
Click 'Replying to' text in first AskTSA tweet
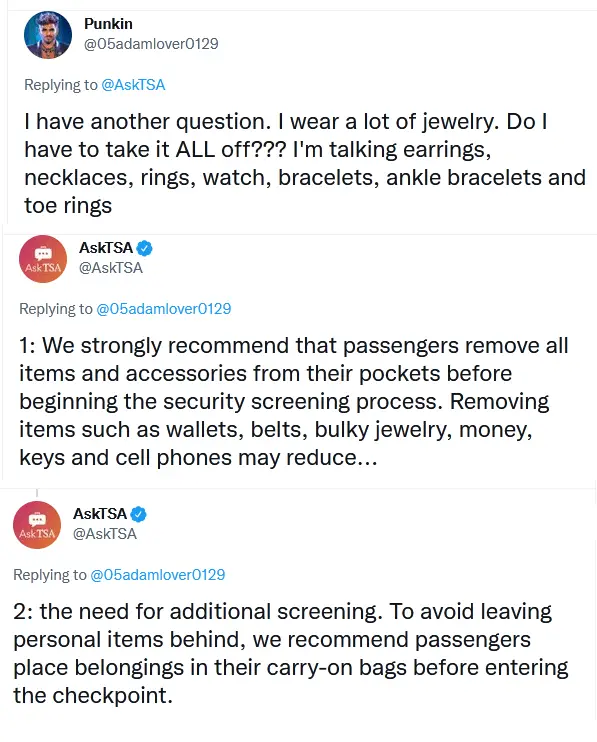coord(55,309)
